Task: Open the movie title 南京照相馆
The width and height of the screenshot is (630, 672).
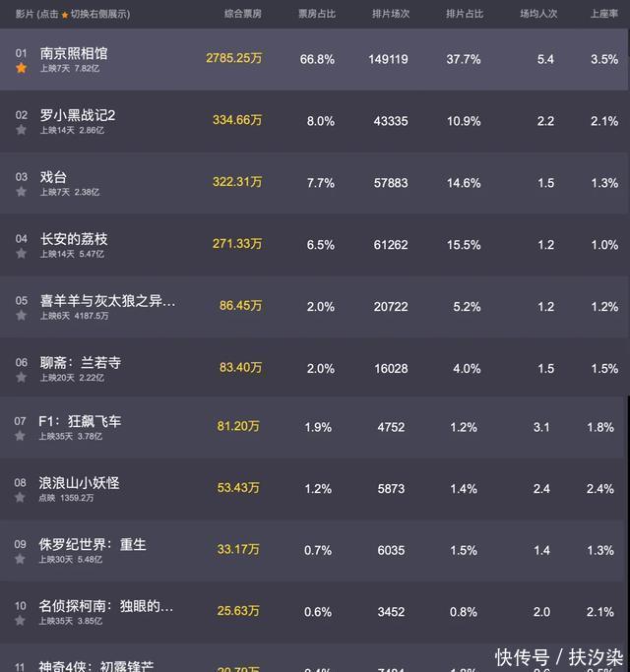Action: tap(74, 53)
